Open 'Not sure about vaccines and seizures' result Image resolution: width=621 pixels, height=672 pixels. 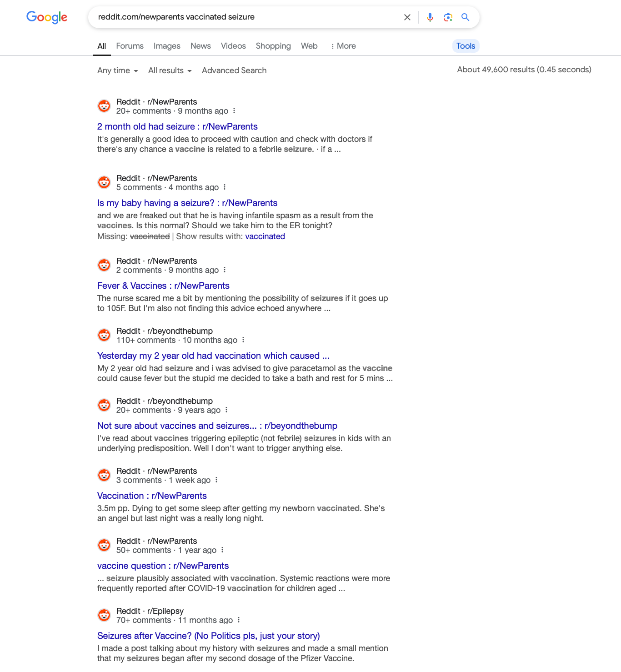pos(217,426)
